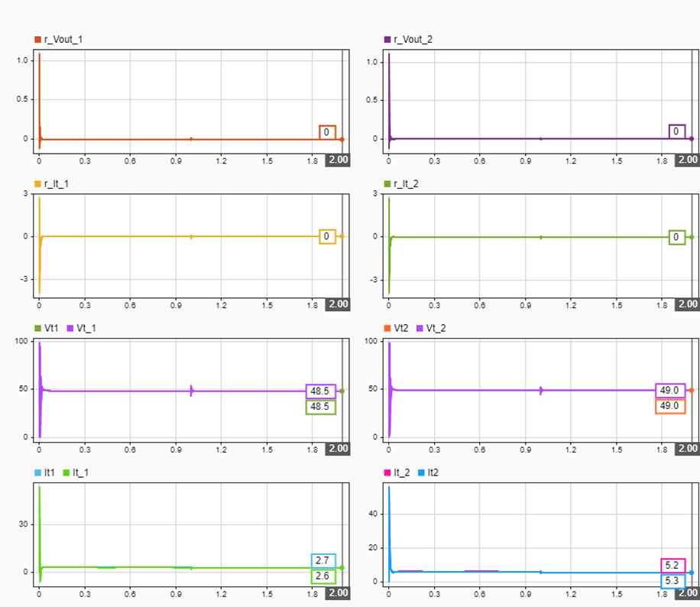Click the purple 49.0 data tip for Vt_2
This screenshot has width=700, height=607.
pyautogui.click(x=670, y=391)
